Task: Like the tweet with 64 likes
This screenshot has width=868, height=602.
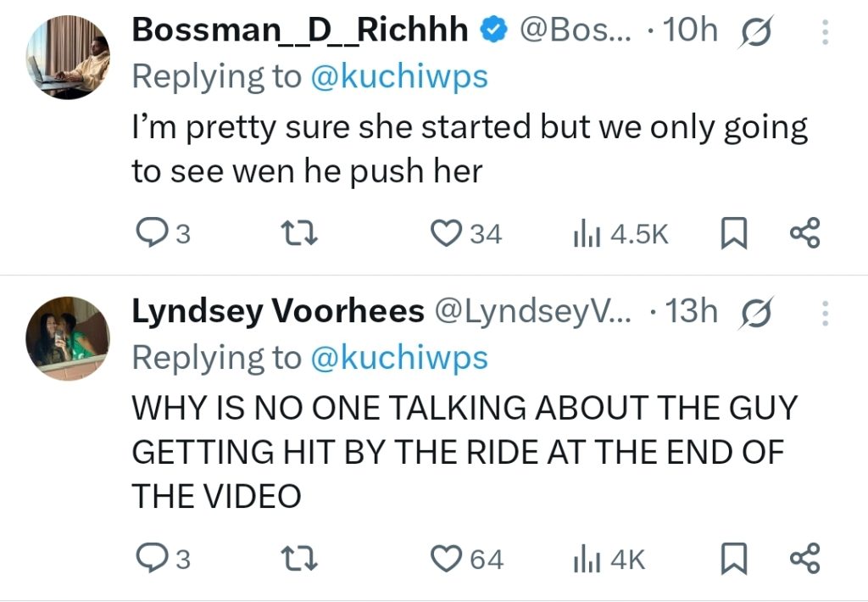Action: pos(446,559)
